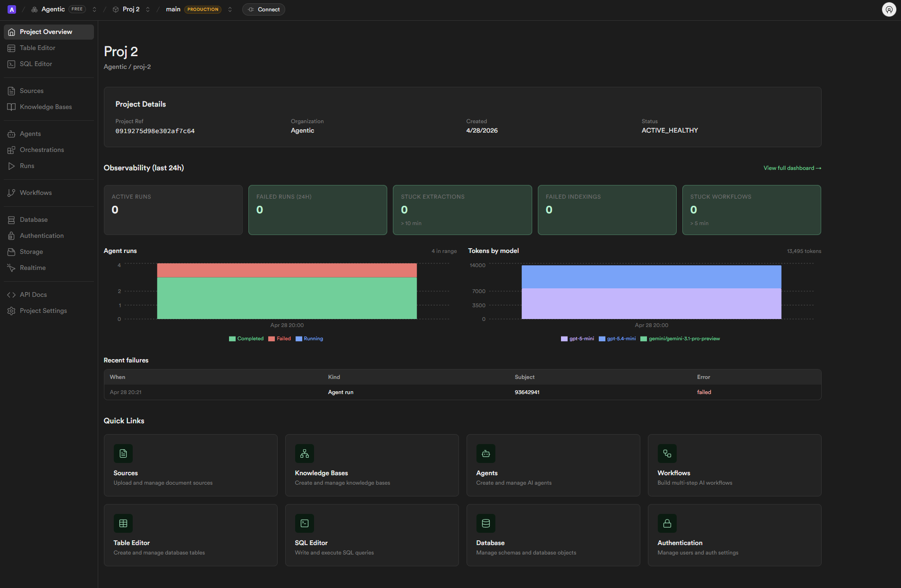This screenshot has width=901, height=588.
Task: Click the Sources icon in Quick Links
Action: (123, 454)
